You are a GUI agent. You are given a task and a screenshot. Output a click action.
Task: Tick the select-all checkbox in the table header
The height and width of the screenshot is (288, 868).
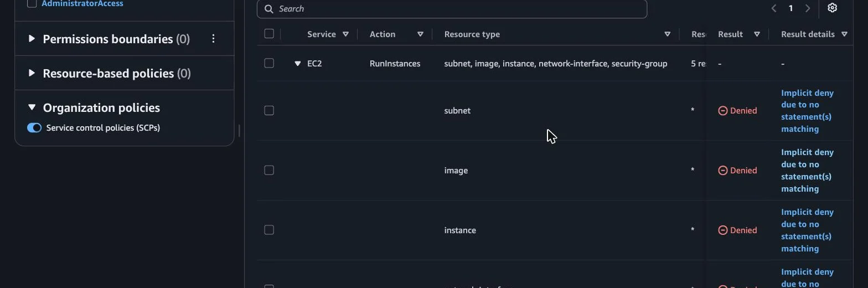point(269,34)
